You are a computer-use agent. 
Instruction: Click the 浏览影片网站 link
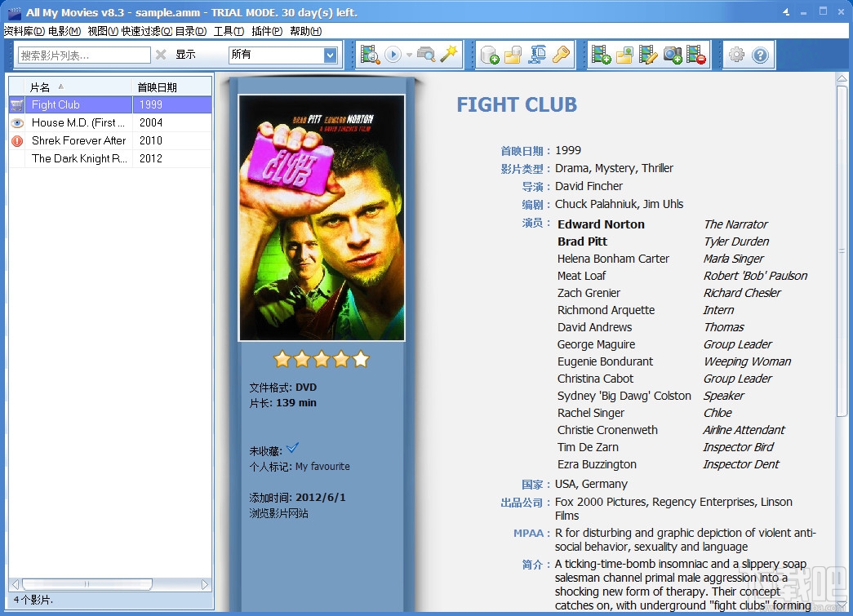[278, 513]
